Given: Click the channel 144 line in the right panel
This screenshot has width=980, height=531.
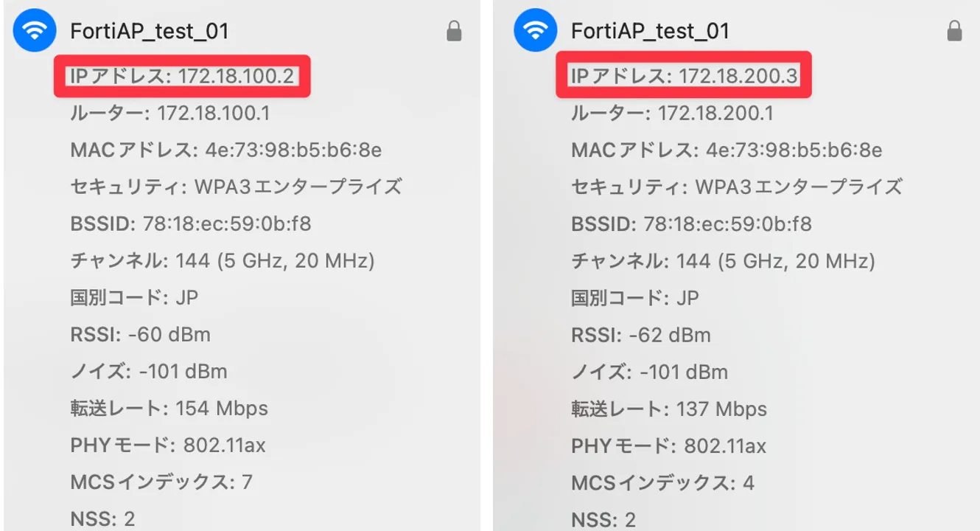Looking at the screenshot, I should (x=723, y=261).
